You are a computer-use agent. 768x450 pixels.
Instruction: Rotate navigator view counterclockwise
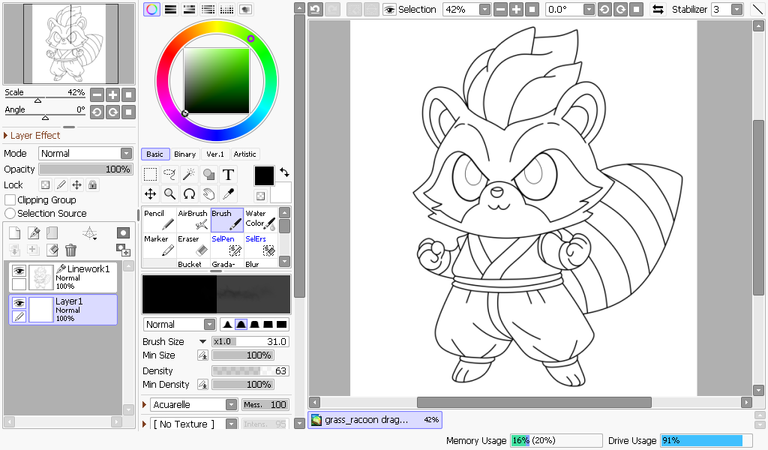click(x=97, y=112)
